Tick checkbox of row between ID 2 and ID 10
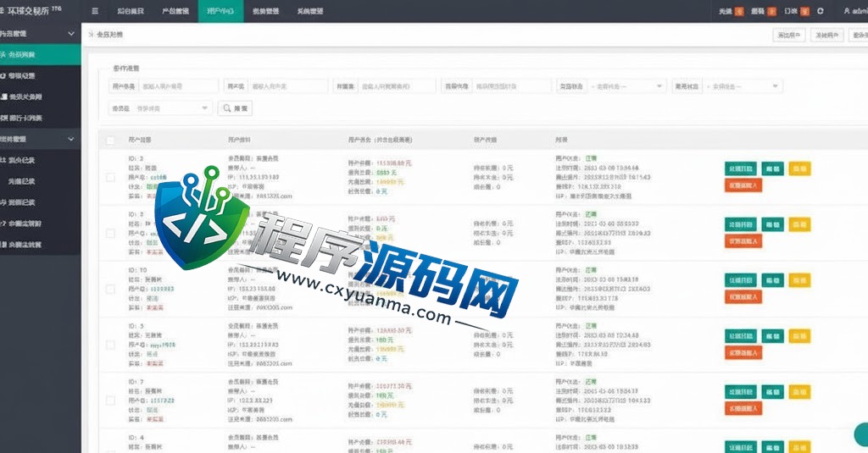Image resolution: width=868 pixels, height=453 pixels. (110, 234)
